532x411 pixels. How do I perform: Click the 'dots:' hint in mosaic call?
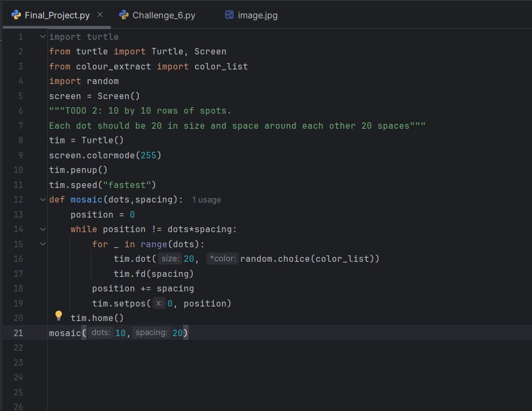[x=101, y=332]
